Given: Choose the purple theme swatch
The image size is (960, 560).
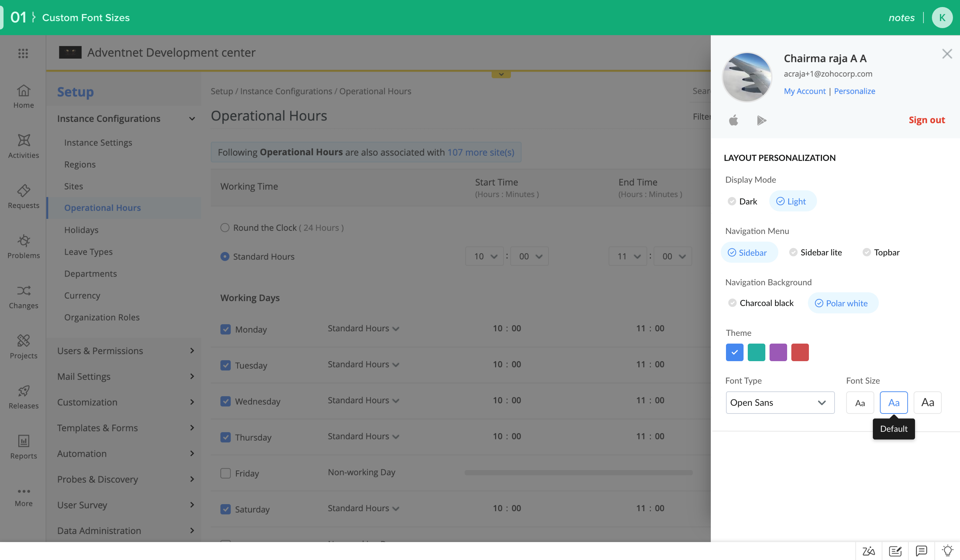Looking at the screenshot, I should [x=778, y=352].
